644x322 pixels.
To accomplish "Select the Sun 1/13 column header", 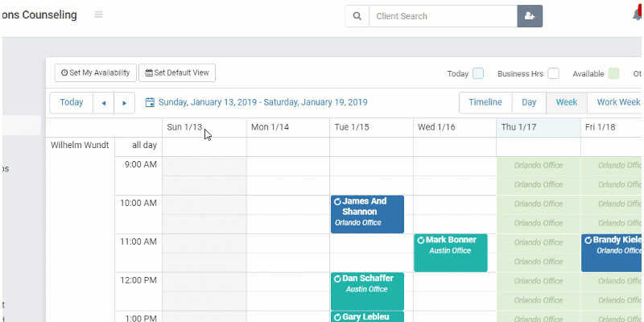I will tap(204, 127).
